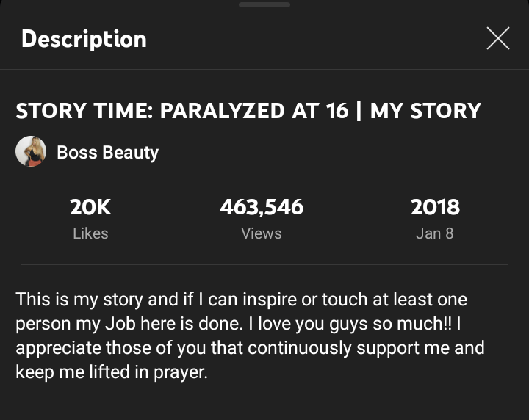This screenshot has width=529, height=420.
Task: Tap the "Jan 8" upload date
Action: point(435,233)
